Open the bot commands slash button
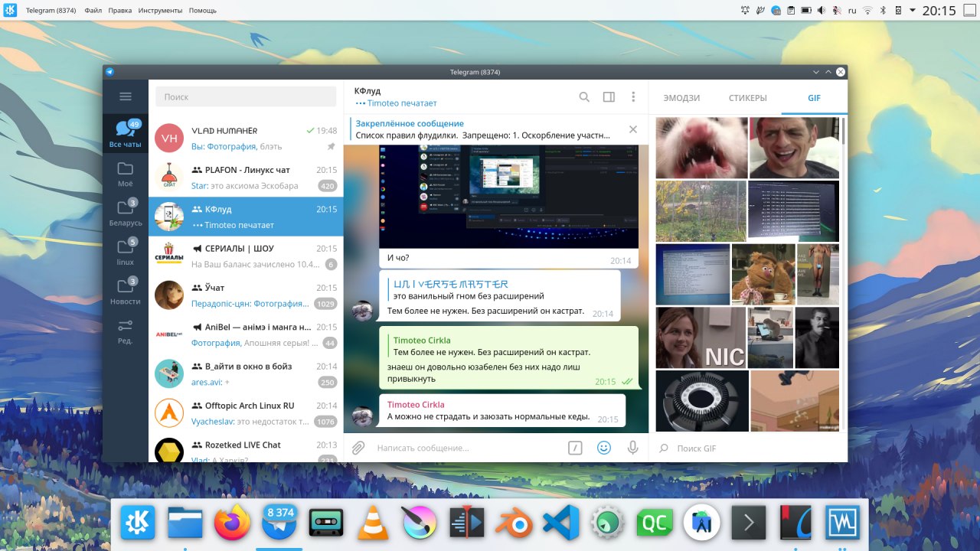This screenshot has height=551, width=980. pos(575,448)
